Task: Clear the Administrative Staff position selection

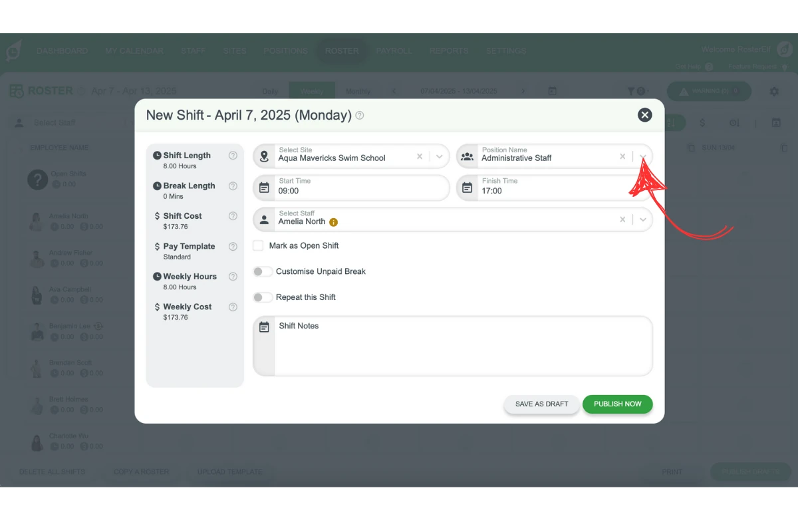Action: tap(622, 157)
